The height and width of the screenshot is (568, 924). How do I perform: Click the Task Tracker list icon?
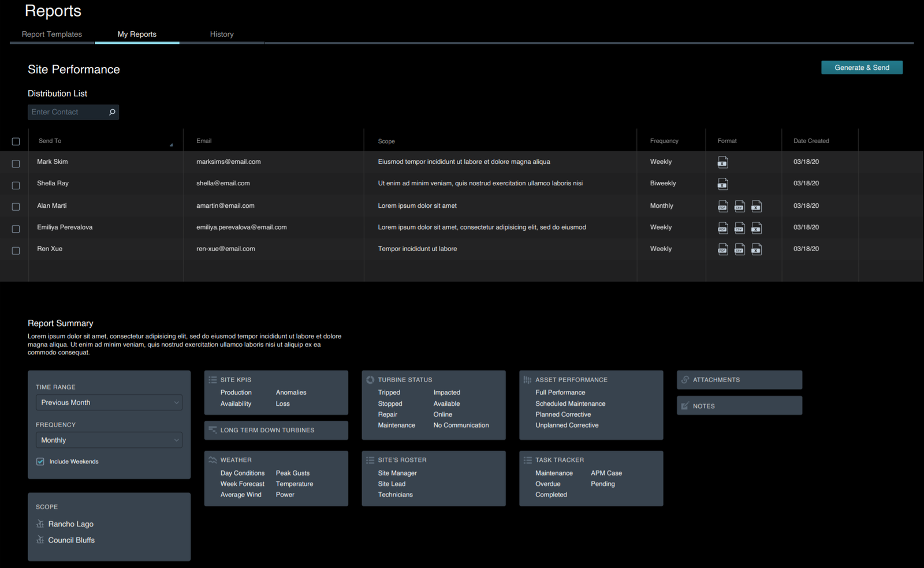527,460
